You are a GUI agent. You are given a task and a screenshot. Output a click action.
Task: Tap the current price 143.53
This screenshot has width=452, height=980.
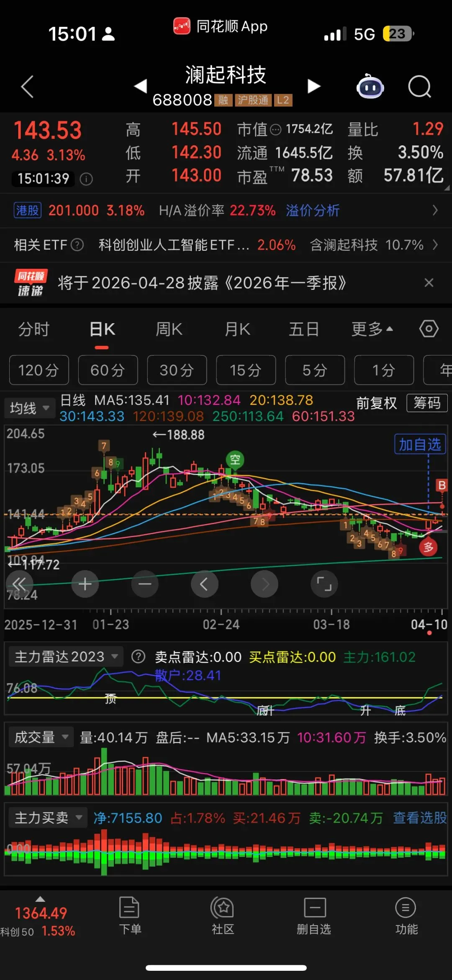point(48,130)
